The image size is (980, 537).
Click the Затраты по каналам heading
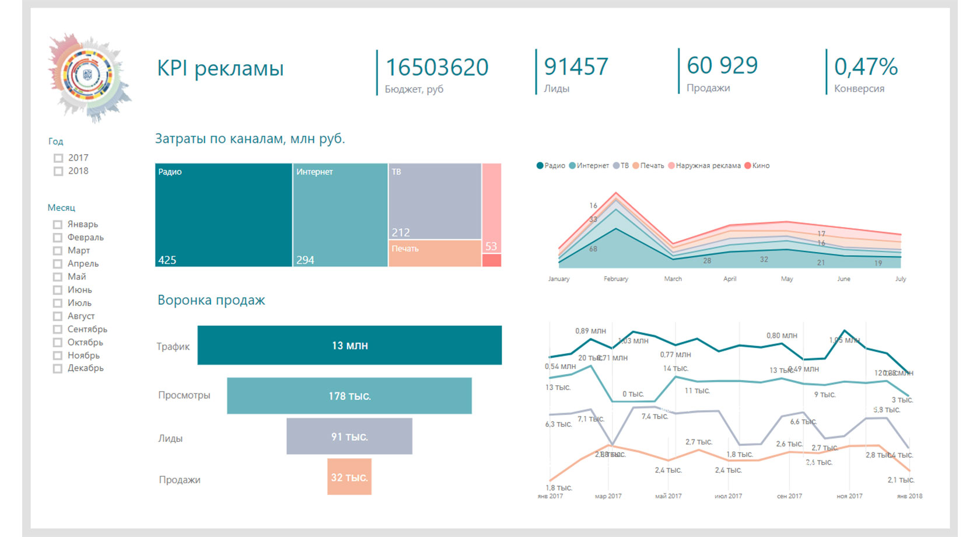(x=250, y=139)
